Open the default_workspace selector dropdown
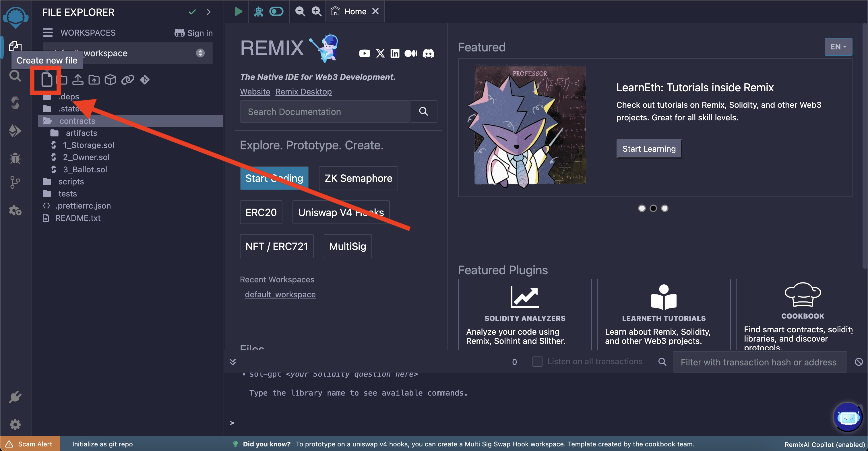This screenshot has height=451, width=868. (200, 53)
